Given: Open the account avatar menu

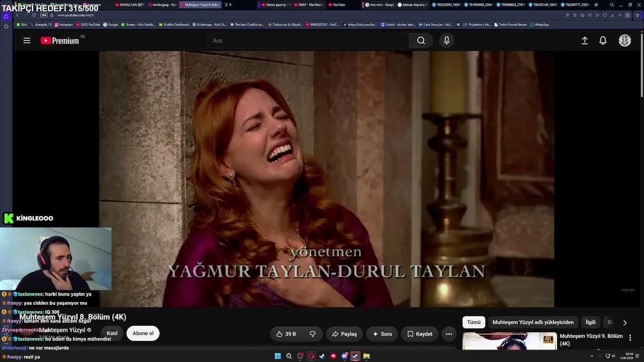Looking at the screenshot, I should click(x=624, y=41).
